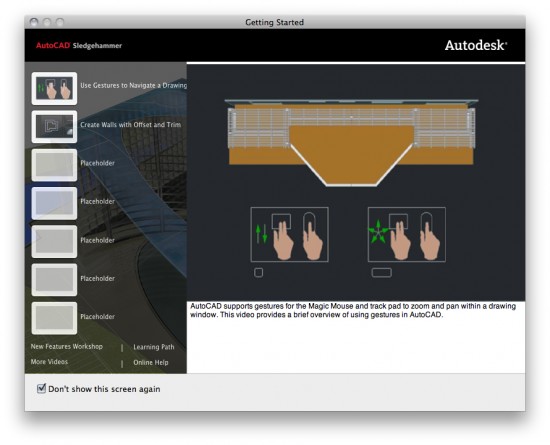
Task: Open the Learning Path link
Action: click(154, 347)
